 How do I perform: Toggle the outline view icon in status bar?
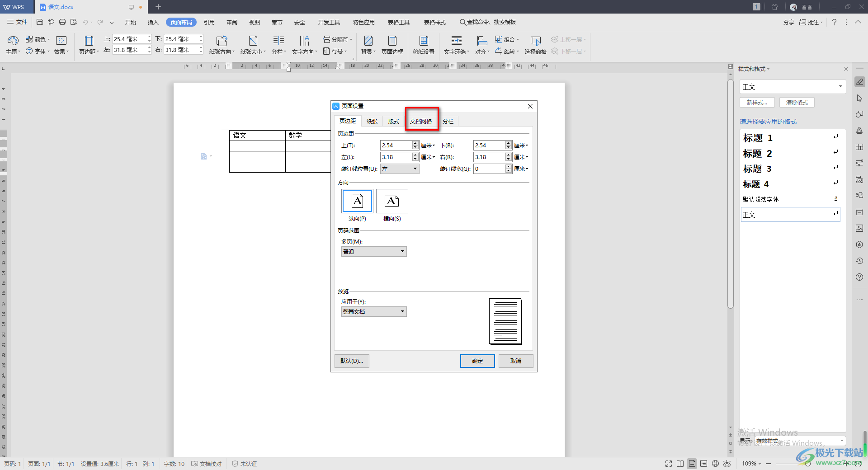703,464
